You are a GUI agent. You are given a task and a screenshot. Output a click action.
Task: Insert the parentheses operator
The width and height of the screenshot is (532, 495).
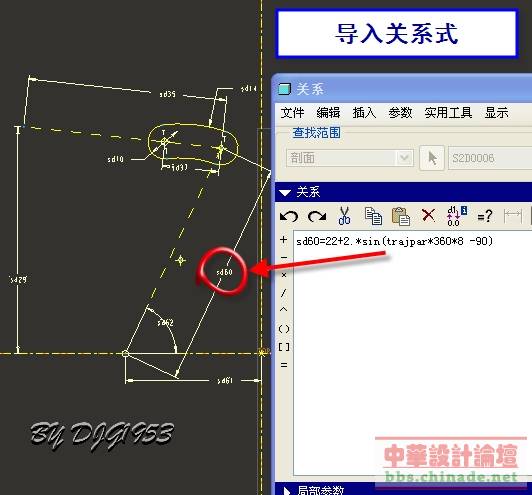pyautogui.click(x=284, y=329)
